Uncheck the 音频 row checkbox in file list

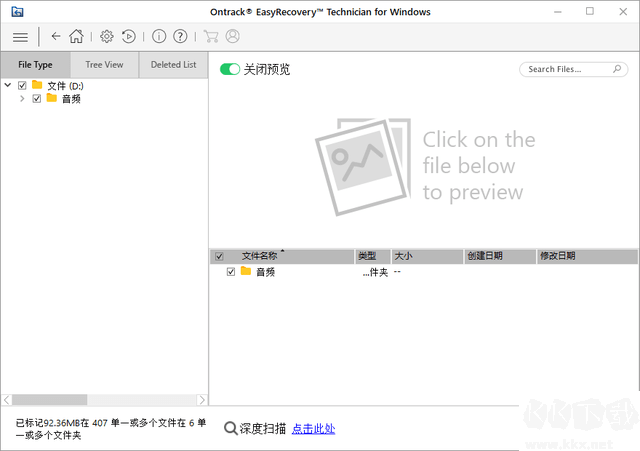tap(231, 271)
